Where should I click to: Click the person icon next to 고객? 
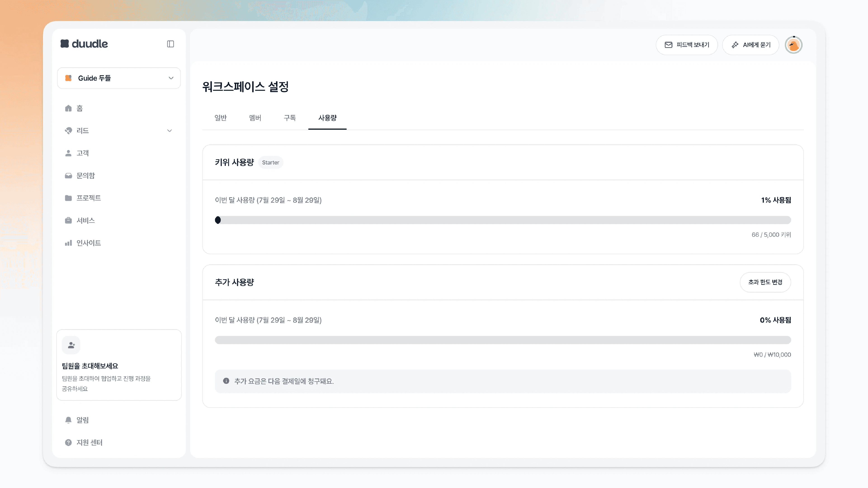[68, 153]
